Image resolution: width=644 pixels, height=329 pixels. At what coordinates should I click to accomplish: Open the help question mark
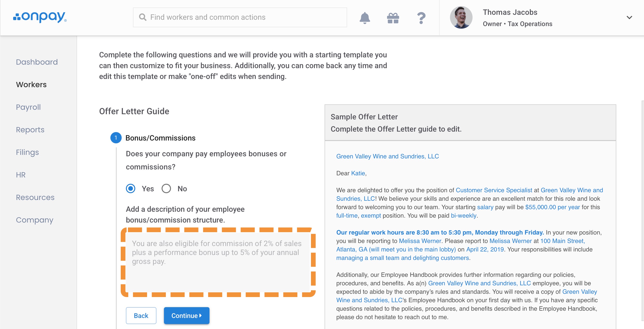(x=421, y=18)
